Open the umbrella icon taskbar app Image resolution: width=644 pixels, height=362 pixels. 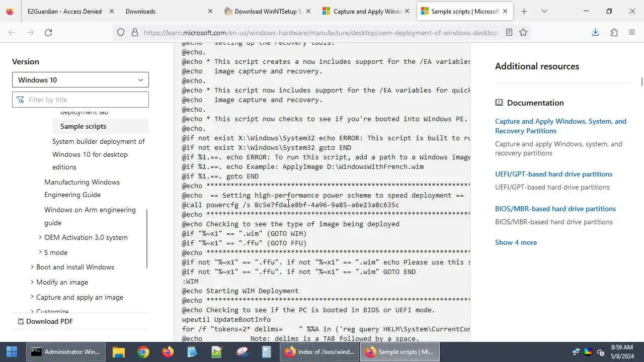(242, 352)
